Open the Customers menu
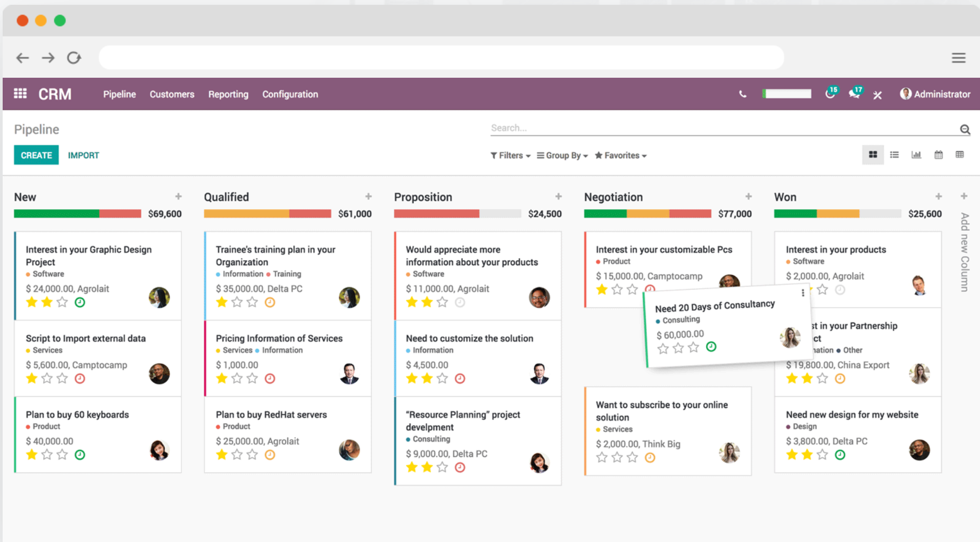The width and height of the screenshot is (980, 542). [172, 94]
